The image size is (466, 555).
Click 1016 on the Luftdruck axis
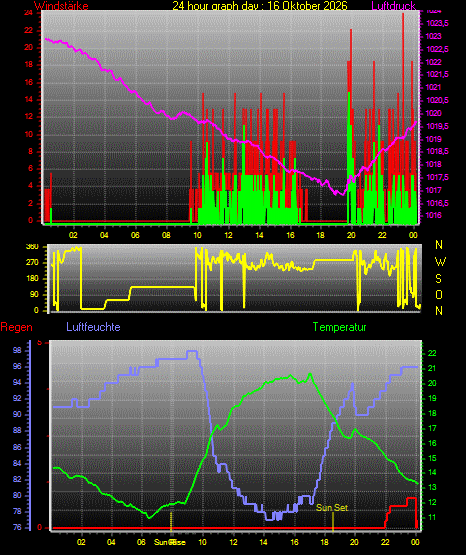click(433, 215)
